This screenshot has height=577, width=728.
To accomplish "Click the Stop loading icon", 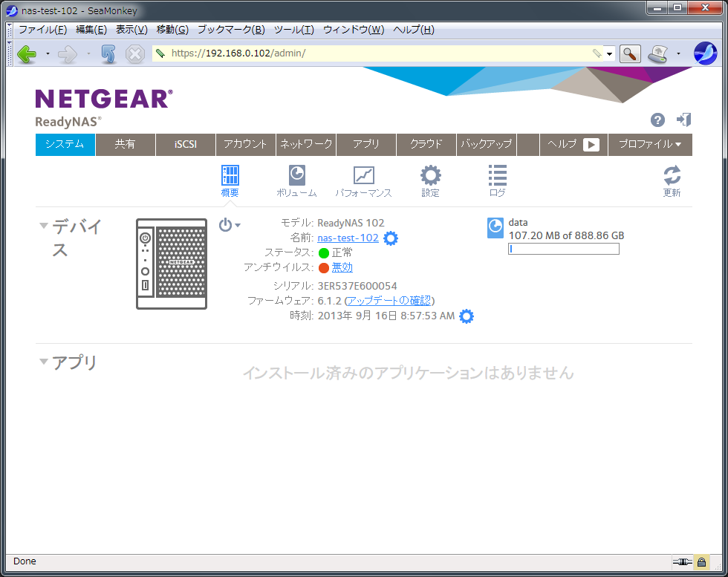I will [135, 54].
